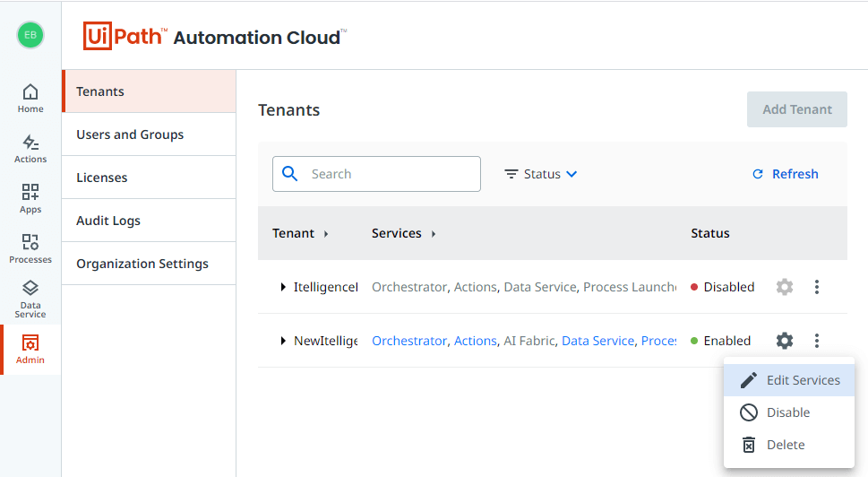
Task: Choose Delete from the context menu
Action: (789, 445)
